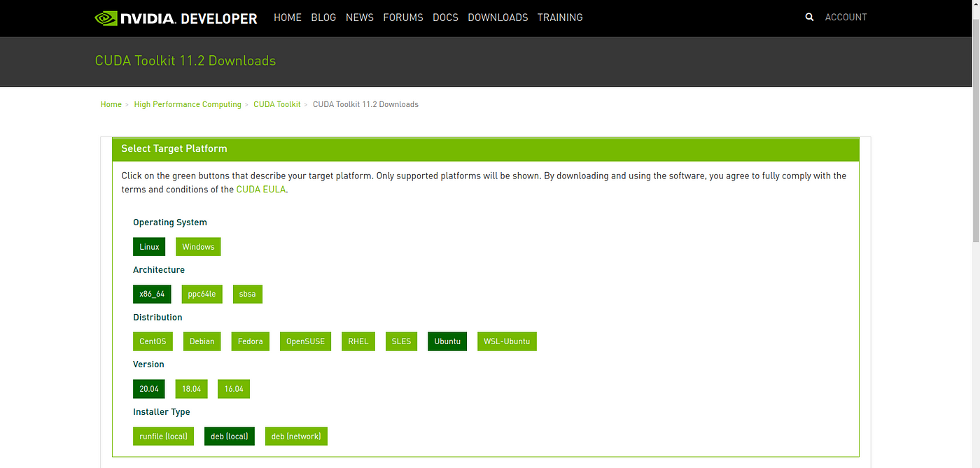
Task: Click the 'Select Target Platform' header
Action: pos(174,148)
